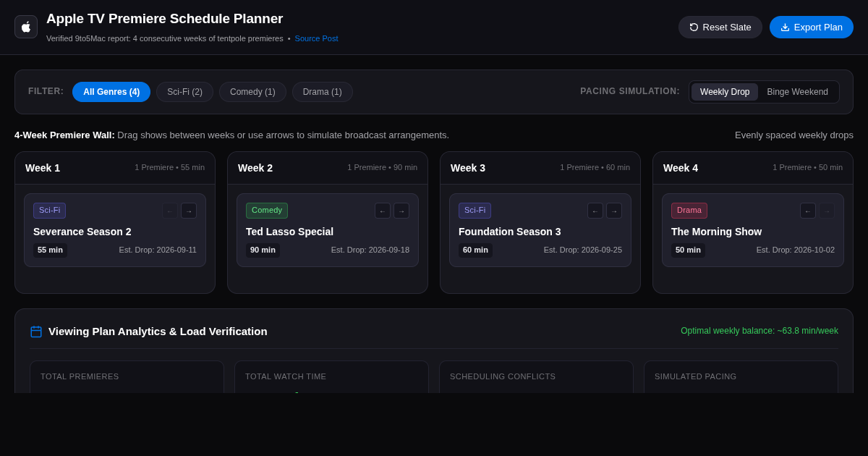The width and height of the screenshot is (868, 456).
Task: Open the Source Post link
Action: (316, 38)
